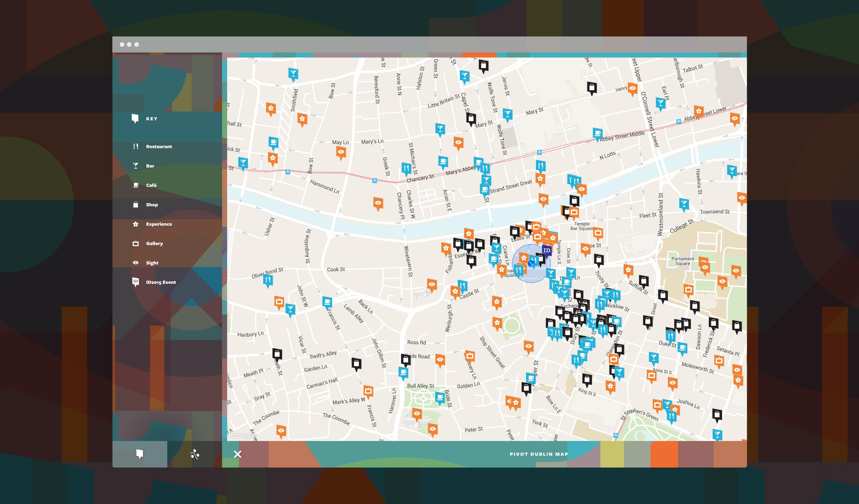Open the shop marker at Bride Road
Screen dimensions: 859x504
[x=406, y=360]
